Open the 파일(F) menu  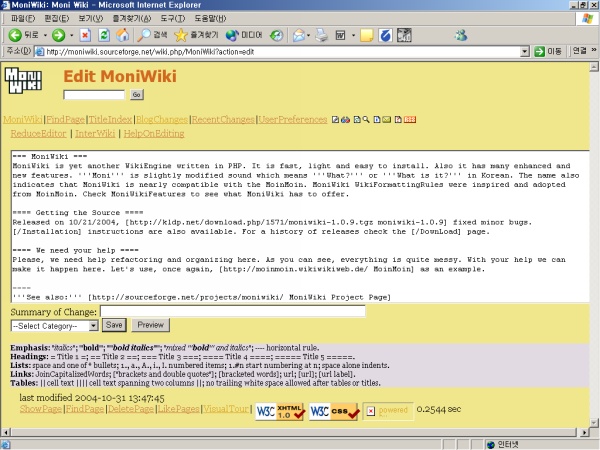pyautogui.click(x=23, y=18)
